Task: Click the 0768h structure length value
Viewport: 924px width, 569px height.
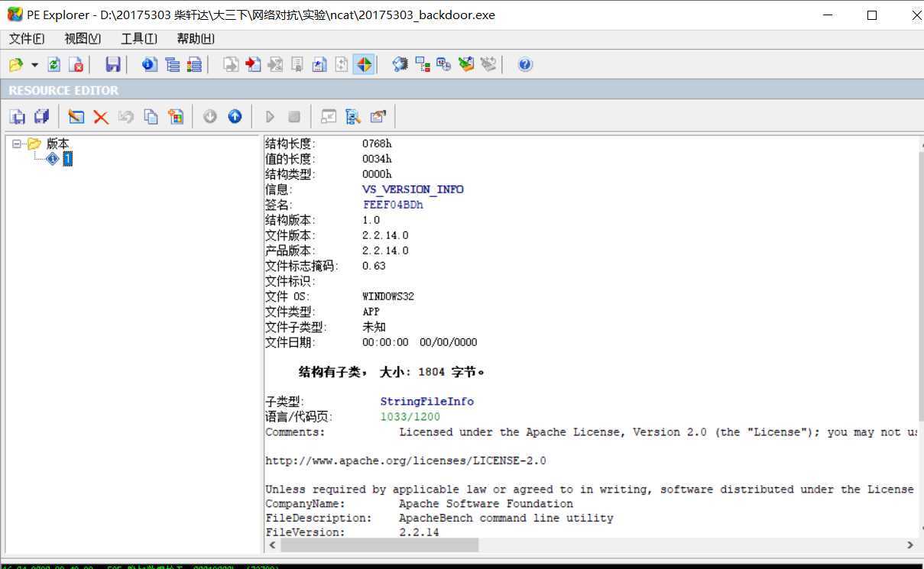Action: pyautogui.click(x=377, y=144)
